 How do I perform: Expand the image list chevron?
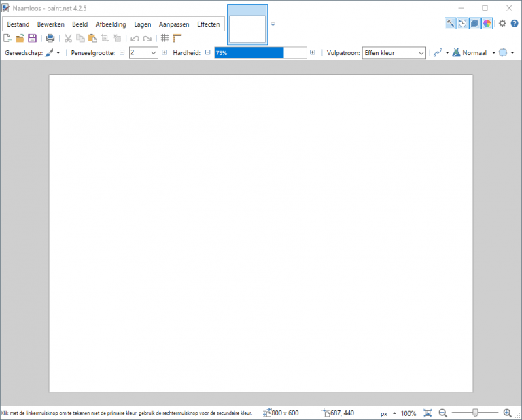tap(273, 24)
